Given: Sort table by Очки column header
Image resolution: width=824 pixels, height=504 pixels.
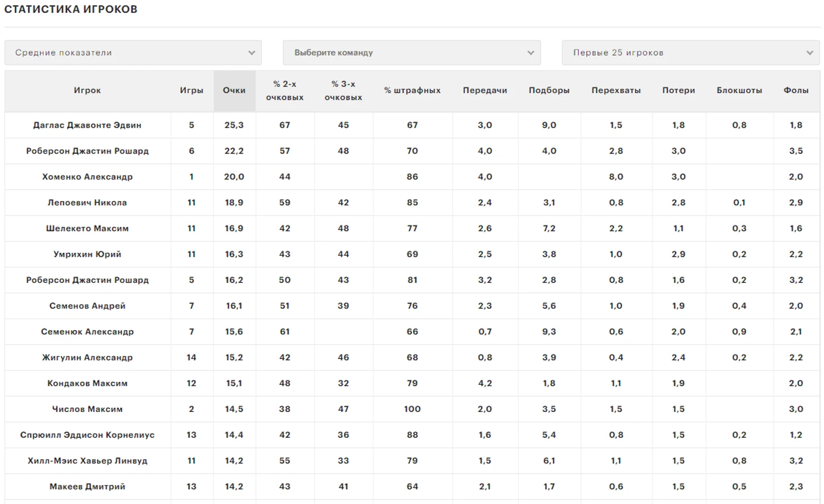Looking at the screenshot, I should (234, 90).
